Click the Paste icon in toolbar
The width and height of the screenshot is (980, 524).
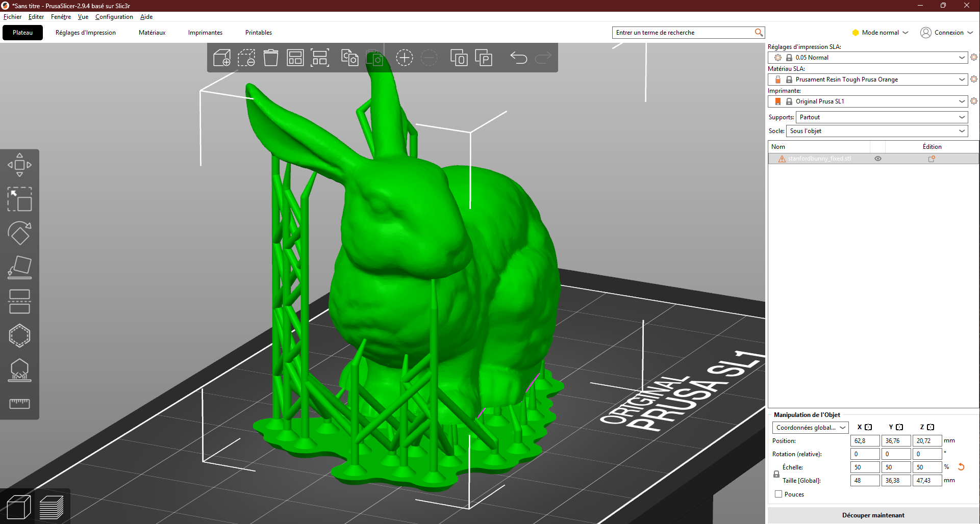[x=374, y=58]
